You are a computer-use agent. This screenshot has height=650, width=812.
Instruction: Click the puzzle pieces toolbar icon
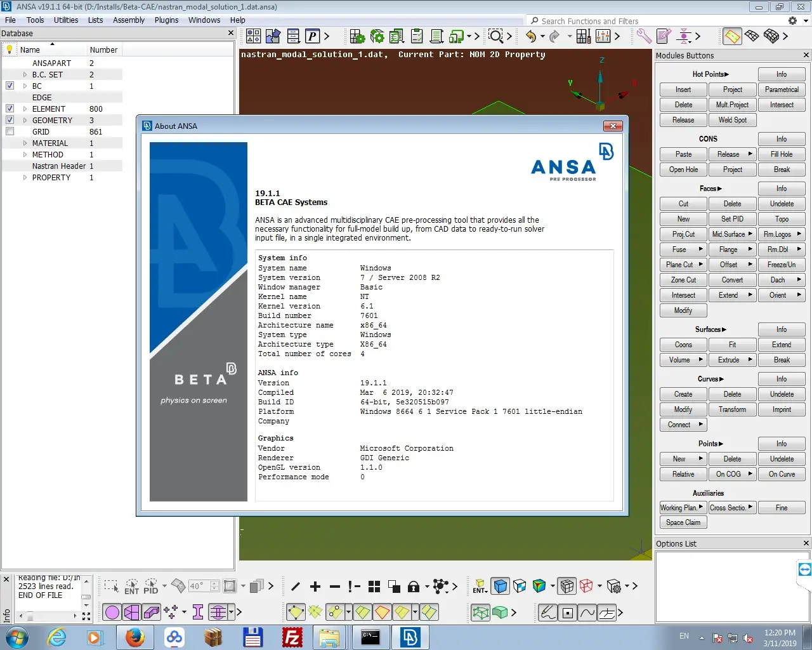pos(273,36)
